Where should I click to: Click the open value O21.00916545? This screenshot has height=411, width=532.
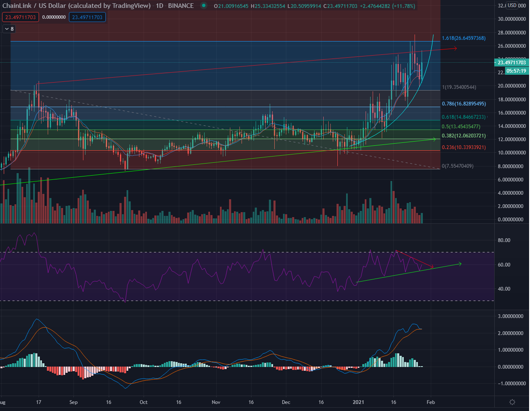[x=231, y=6]
